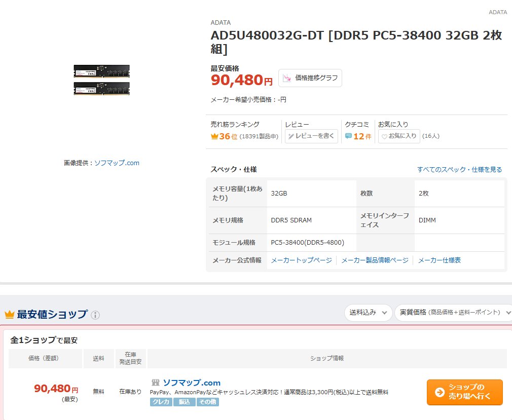Click the heart icon in お気に入り button
Image resolution: width=512 pixels, height=420 pixels.
(x=384, y=136)
